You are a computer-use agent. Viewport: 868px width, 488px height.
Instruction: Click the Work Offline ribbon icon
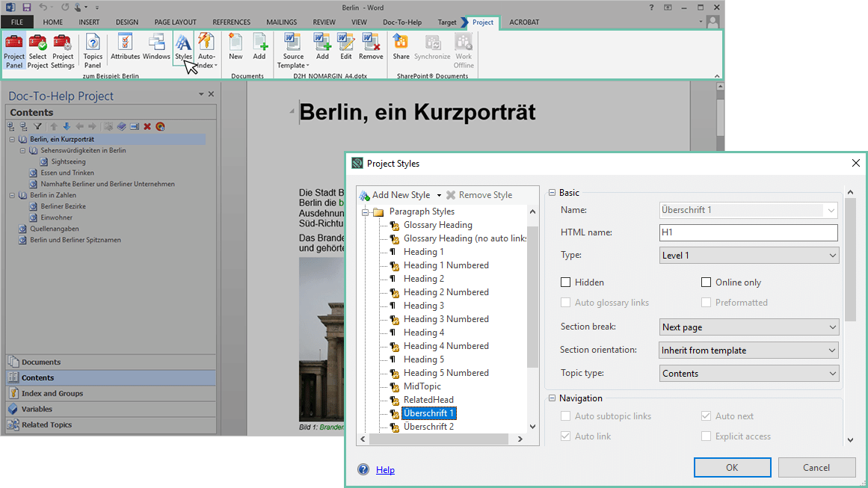(x=464, y=51)
